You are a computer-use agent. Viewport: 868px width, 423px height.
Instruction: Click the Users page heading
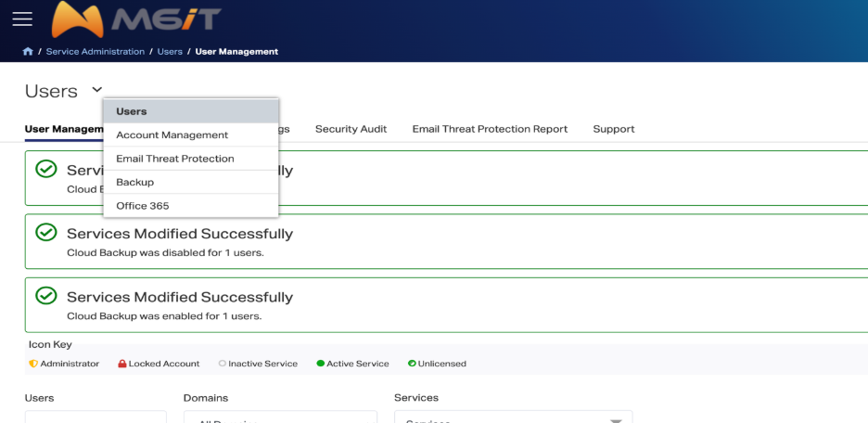(52, 91)
